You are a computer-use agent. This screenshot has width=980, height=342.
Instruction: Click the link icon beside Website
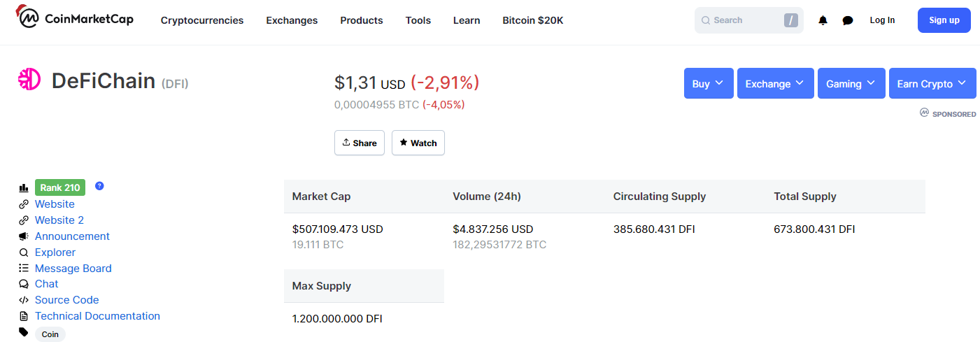tap(24, 204)
